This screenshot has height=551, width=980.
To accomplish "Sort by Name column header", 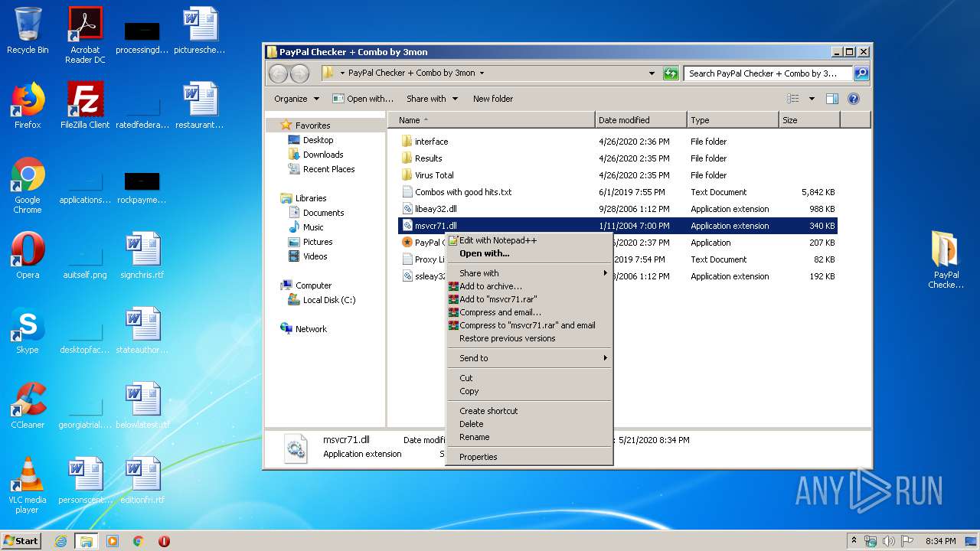I will click(492, 120).
